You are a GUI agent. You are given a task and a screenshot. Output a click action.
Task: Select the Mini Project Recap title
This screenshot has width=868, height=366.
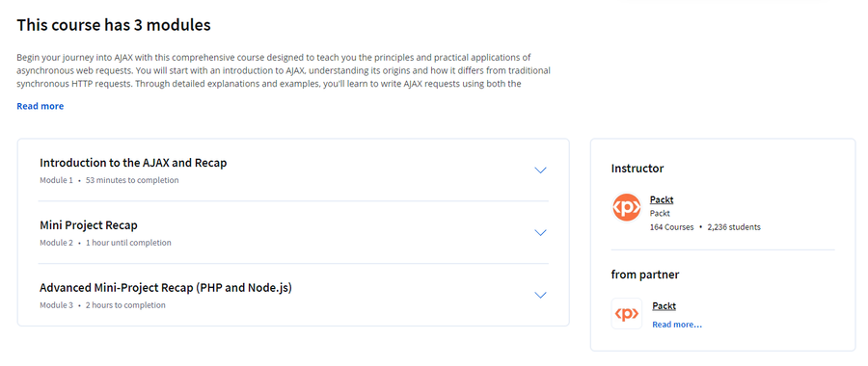click(89, 225)
